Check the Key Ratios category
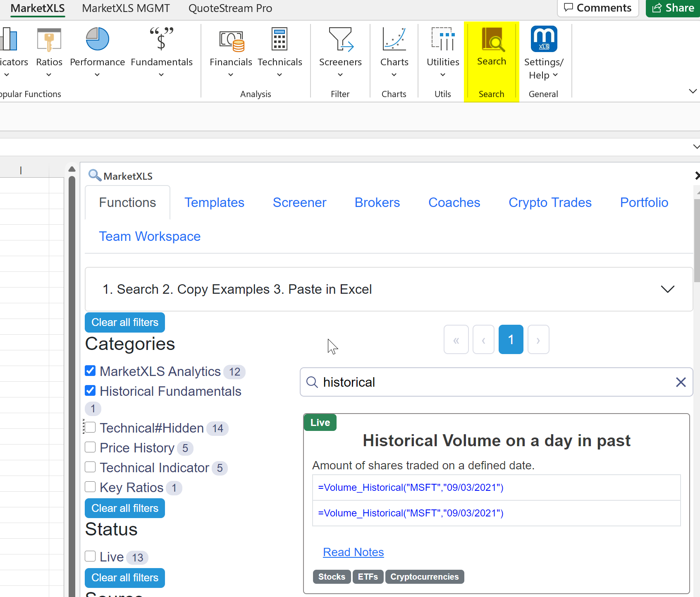 click(x=90, y=487)
